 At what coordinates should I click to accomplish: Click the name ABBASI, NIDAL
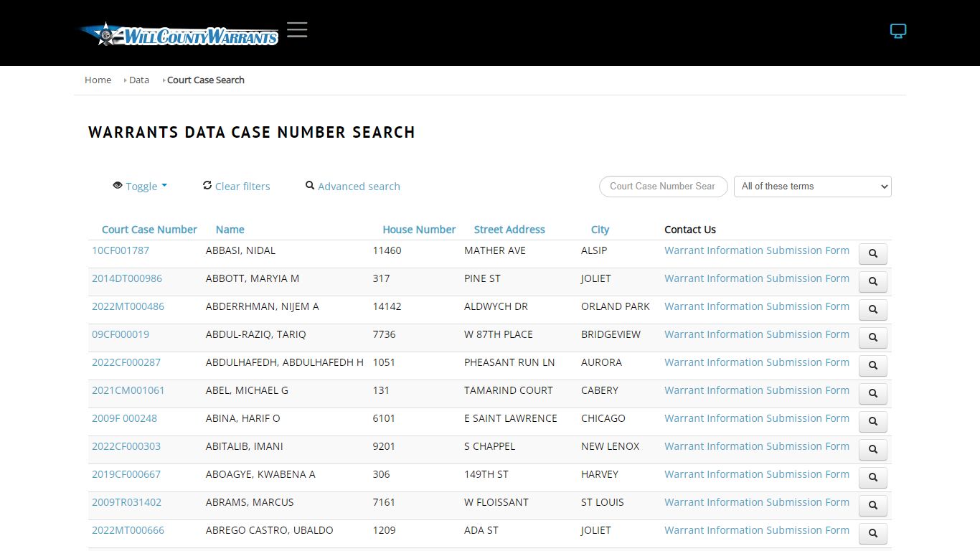pyautogui.click(x=240, y=250)
